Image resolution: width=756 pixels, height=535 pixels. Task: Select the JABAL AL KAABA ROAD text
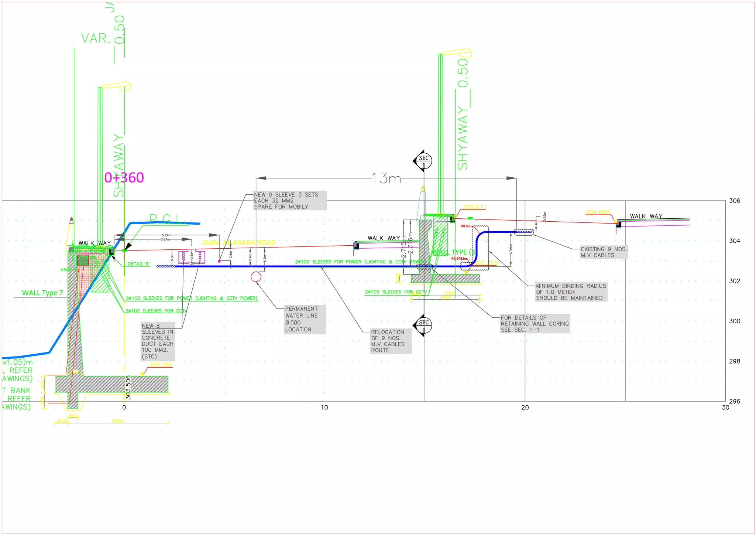(238, 243)
